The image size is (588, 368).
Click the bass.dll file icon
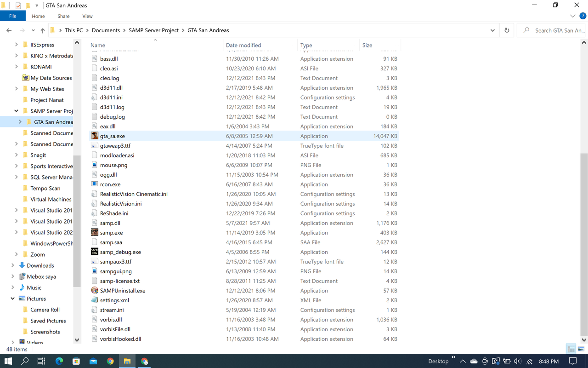pyautogui.click(x=95, y=59)
